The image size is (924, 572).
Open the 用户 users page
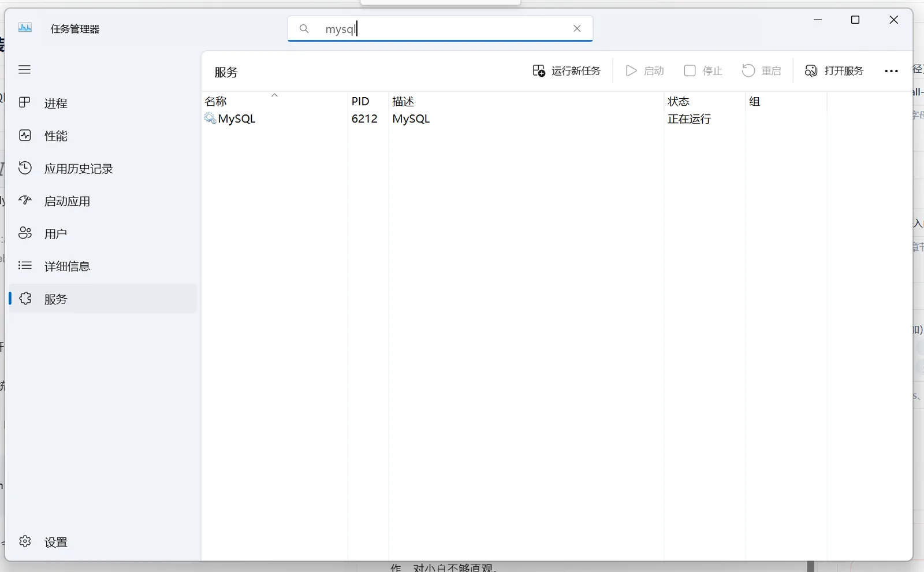tap(103, 233)
